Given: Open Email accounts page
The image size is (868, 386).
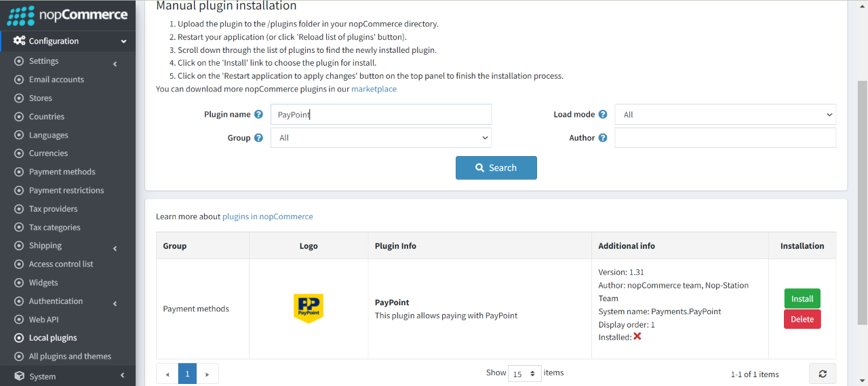Looking at the screenshot, I should pyautogui.click(x=56, y=79).
